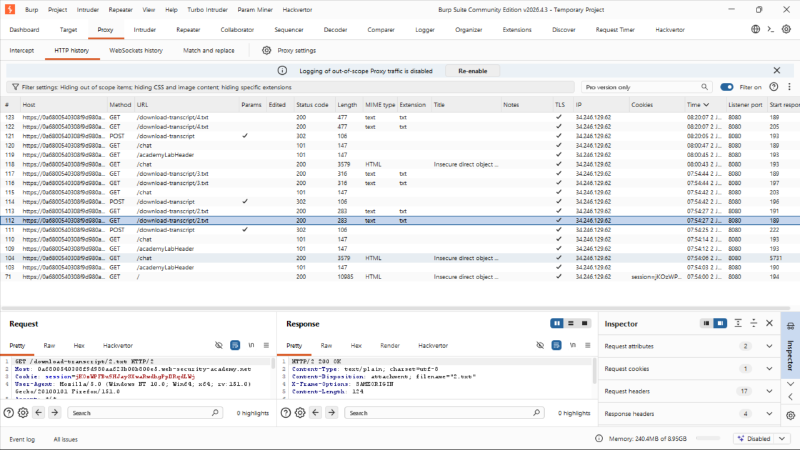Switch Inspector to left-docked layout icon
The width and height of the screenshot is (800, 450).
(x=706, y=323)
